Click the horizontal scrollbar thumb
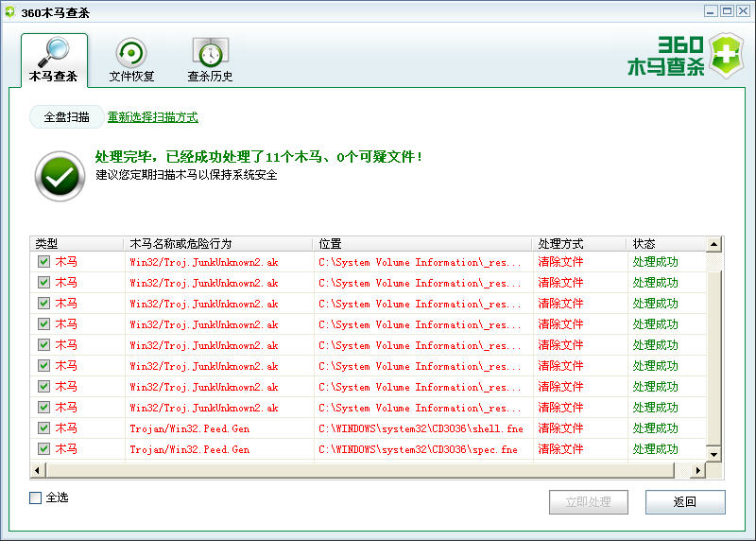The width and height of the screenshot is (756, 541). (x=360, y=470)
